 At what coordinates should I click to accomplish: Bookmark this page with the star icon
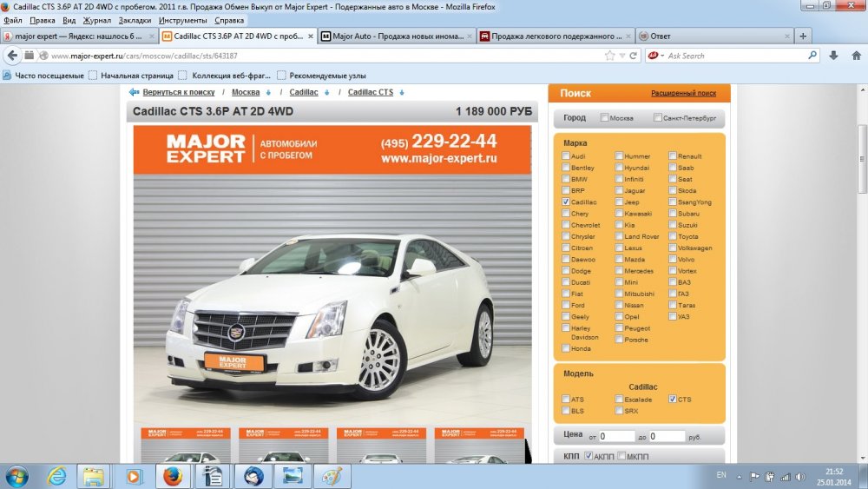(x=610, y=56)
